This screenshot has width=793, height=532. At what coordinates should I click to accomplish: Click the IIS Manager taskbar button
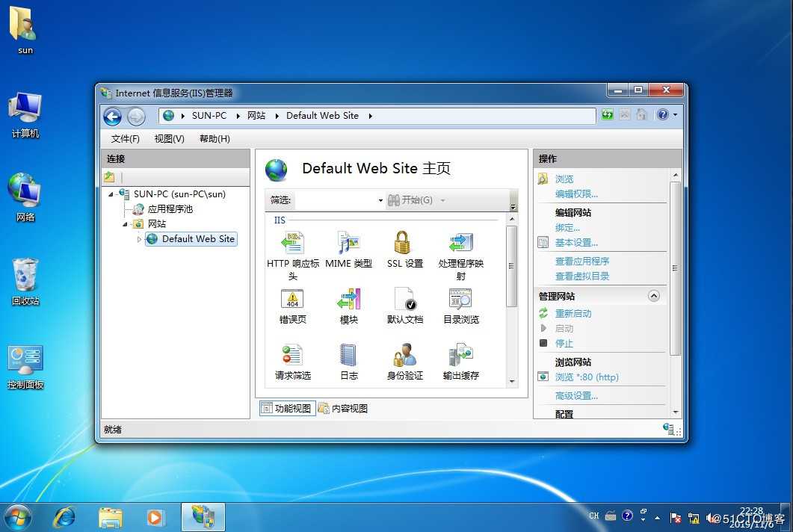pos(203,517)
